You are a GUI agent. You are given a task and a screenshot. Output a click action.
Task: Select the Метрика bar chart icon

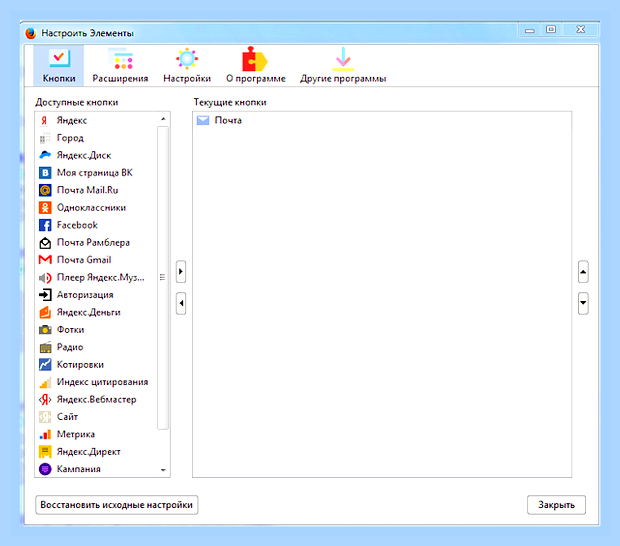[x=45, y=434]
